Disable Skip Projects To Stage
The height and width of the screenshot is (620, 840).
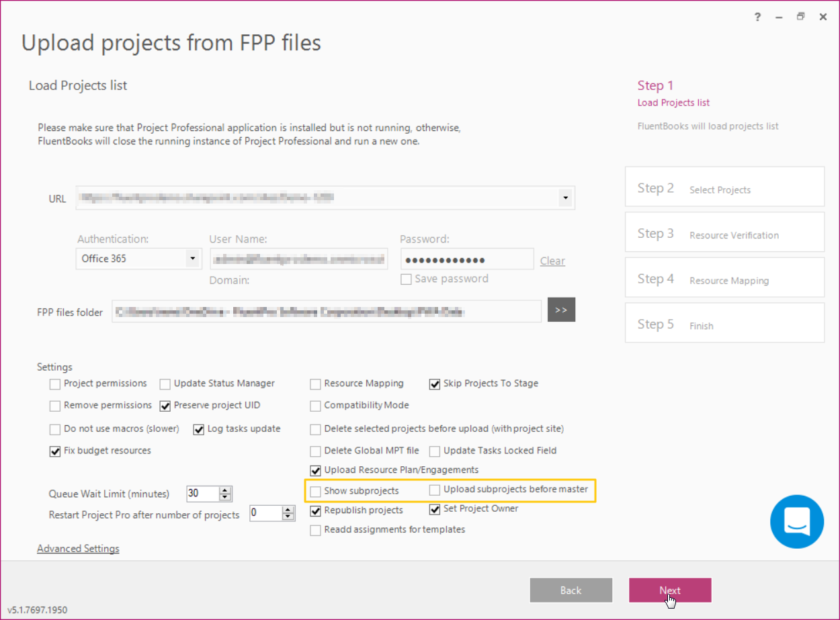(434, 384)
